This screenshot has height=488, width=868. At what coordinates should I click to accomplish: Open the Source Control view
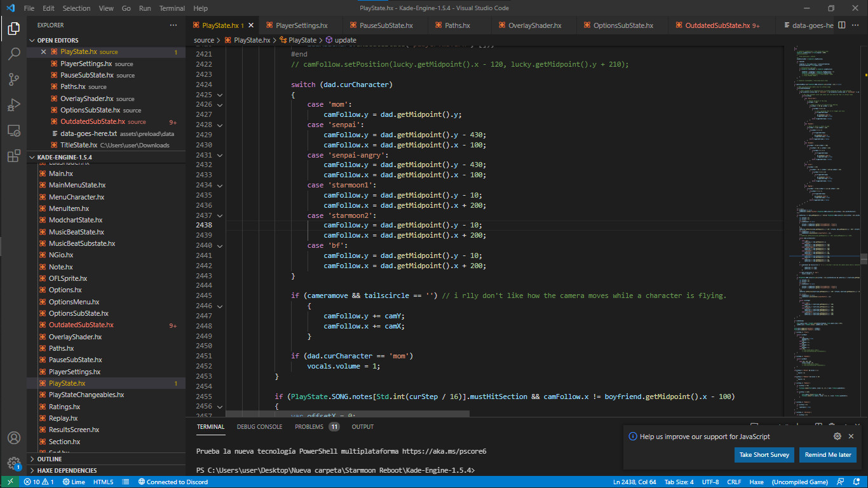(13, 79)
